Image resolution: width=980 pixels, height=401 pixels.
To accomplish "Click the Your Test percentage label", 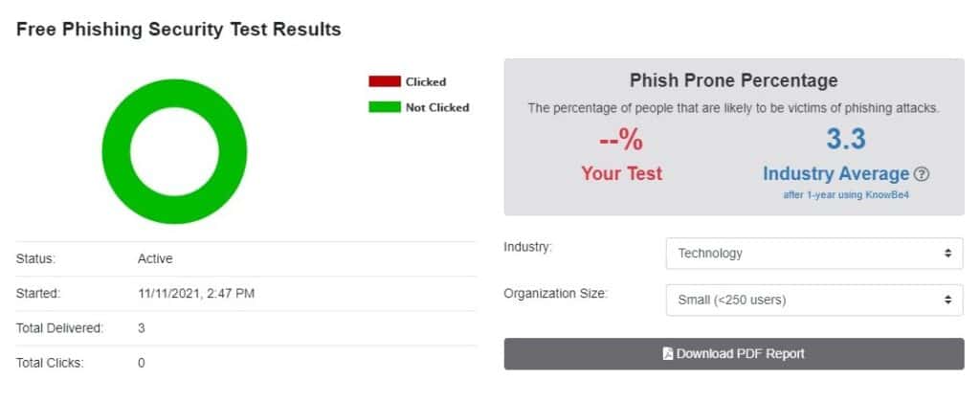I will [621, 173].
